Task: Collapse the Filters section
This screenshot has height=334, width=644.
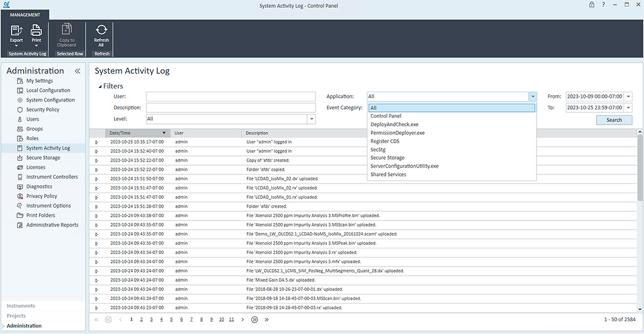Action: [100, 86]
